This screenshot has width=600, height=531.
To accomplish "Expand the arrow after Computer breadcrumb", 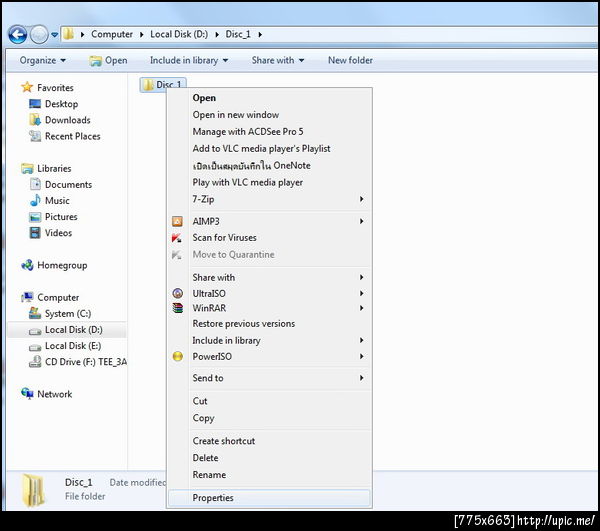I will 142,34.
